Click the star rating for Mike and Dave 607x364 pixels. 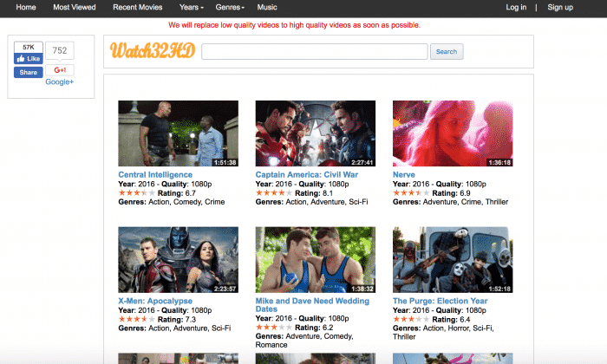click(x=274, y=328)
